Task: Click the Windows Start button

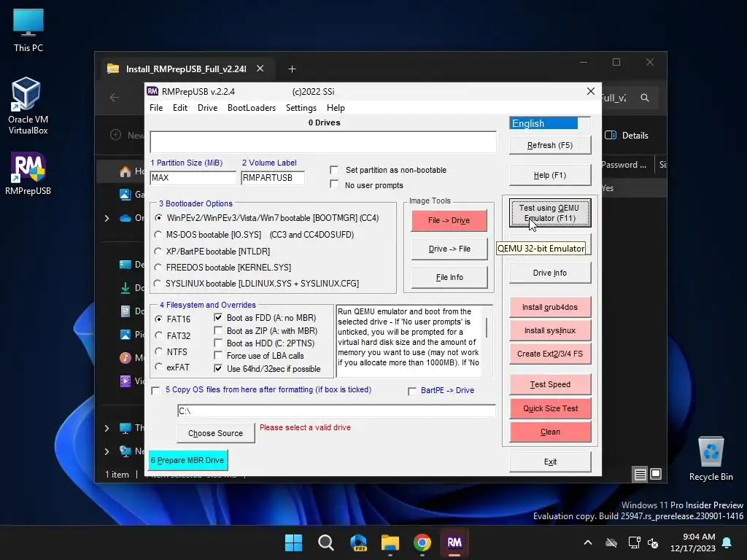Action: (293, 542)
